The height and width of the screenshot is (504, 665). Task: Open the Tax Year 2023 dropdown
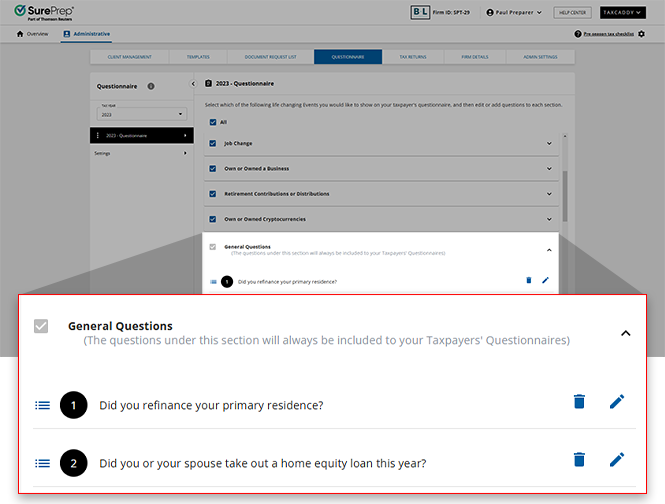(x=142, y=114)
